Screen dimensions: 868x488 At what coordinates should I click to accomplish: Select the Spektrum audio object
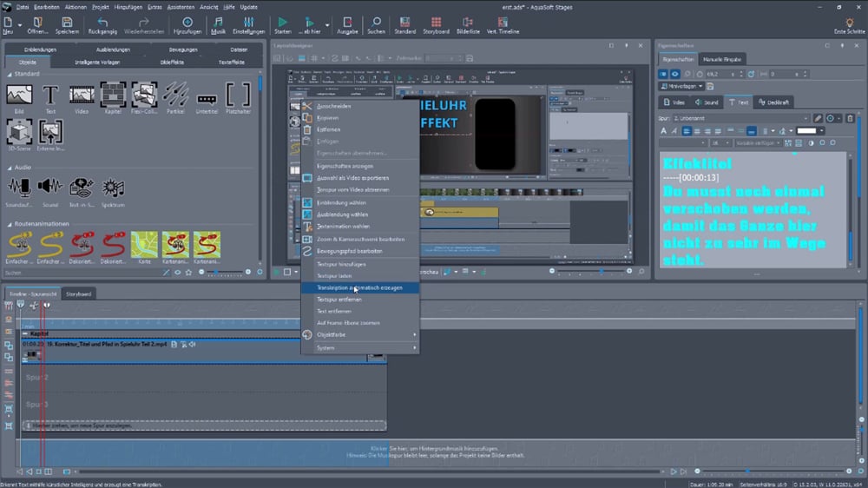coord(113,188)
